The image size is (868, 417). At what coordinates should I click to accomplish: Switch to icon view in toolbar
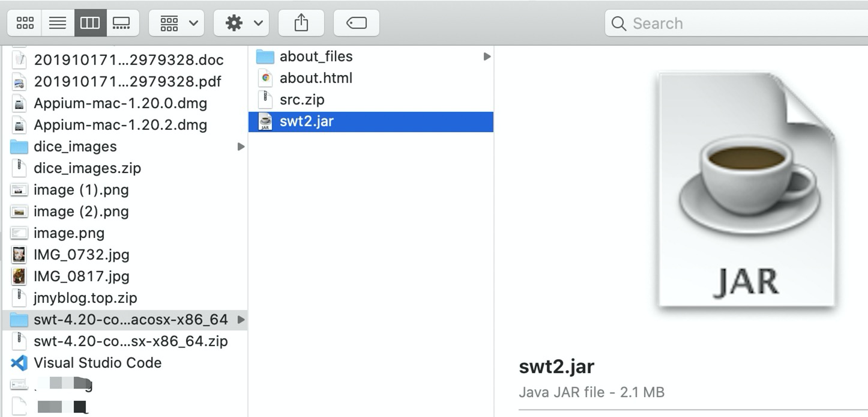25,23
